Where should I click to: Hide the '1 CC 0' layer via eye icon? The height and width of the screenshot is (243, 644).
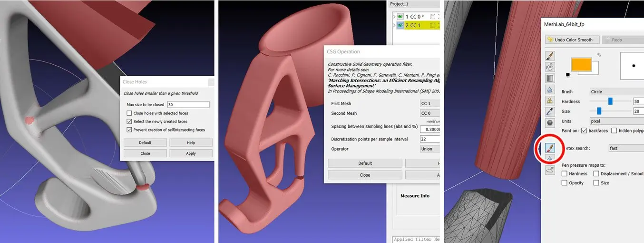click(x=400, y=17)
